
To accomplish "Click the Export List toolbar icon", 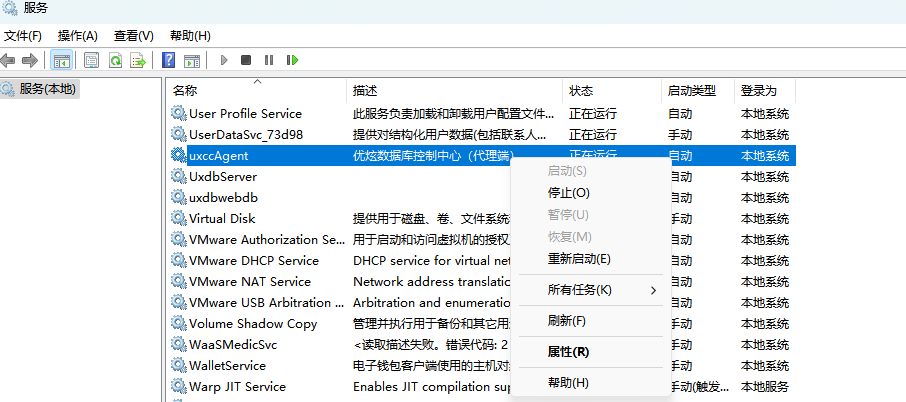I will tap(138, 60).
